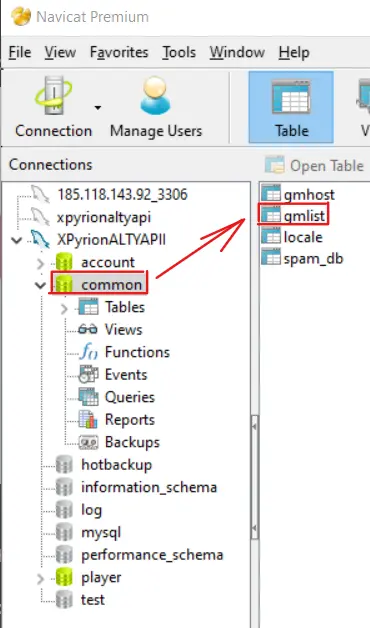Select the hotbackup database

click(x=117, y=465)
